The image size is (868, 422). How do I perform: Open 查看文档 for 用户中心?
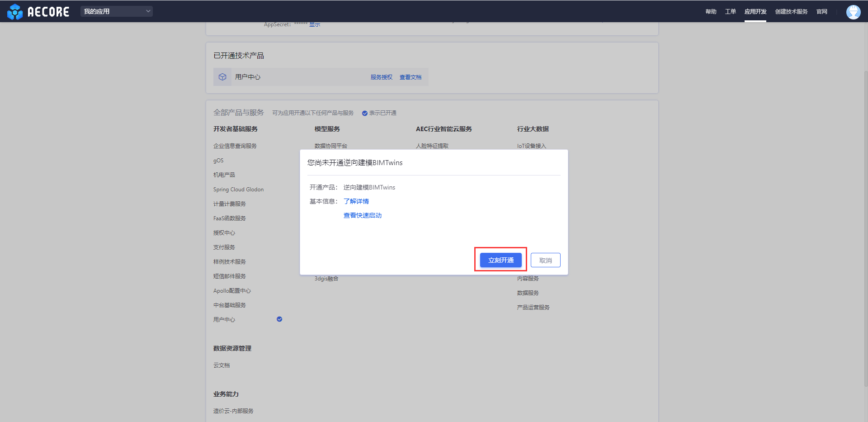tap(410, 77)
